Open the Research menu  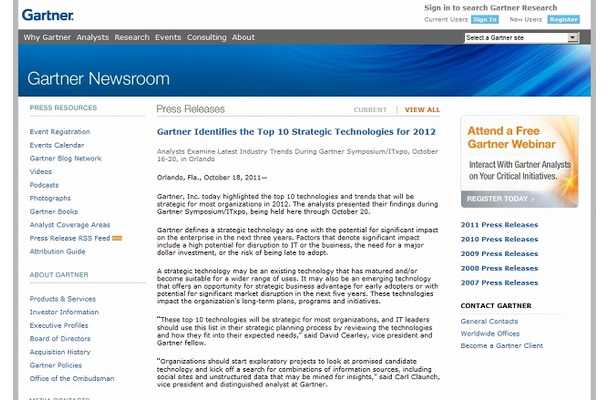pos(132,37)
